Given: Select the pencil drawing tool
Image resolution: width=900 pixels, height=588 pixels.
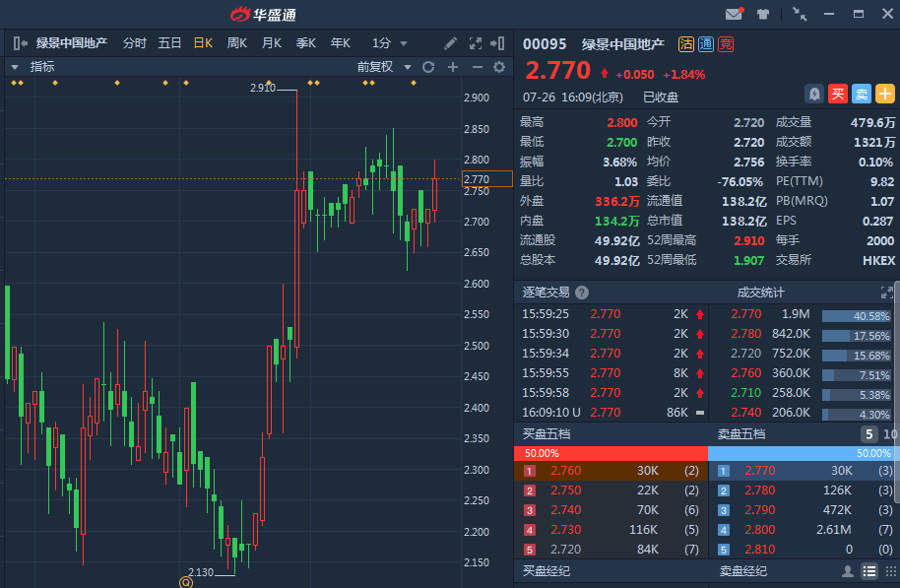Looking at the screenshot, I should tap(450, 43).
